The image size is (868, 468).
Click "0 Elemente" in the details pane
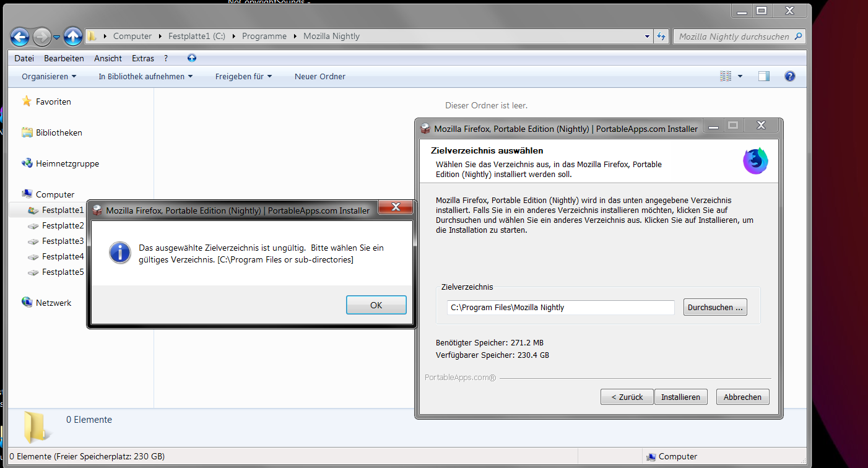point(89,419)
